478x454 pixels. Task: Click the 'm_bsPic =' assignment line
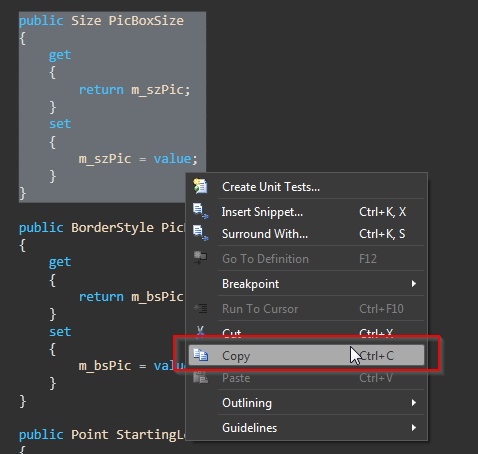coord(132,366)
